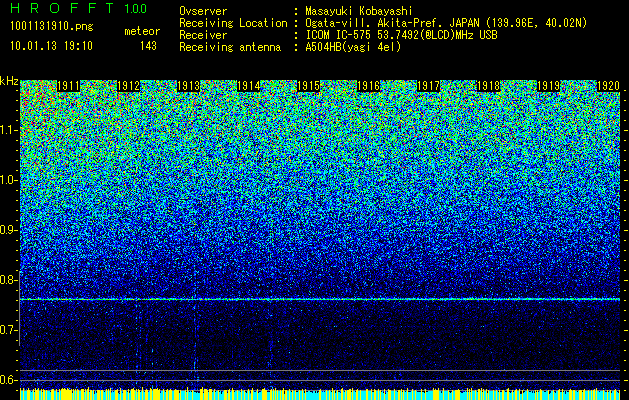Click the meteor count 143
The image size is (629, 400).
coord(148,46)
